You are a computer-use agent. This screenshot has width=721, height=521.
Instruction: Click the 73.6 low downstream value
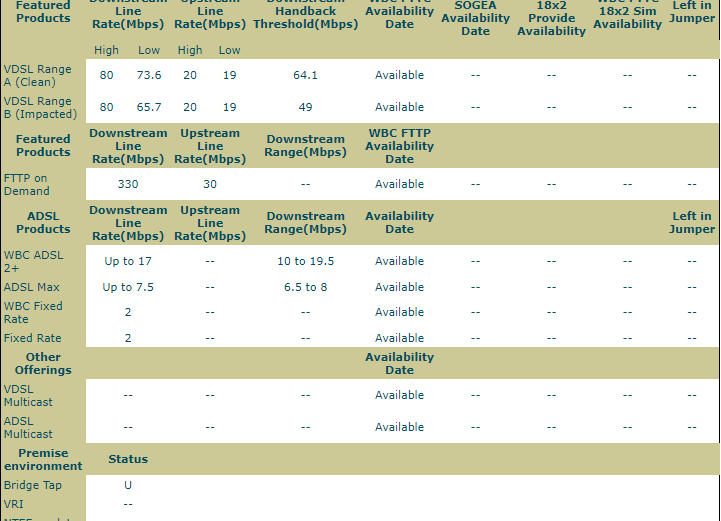point(149,75)
